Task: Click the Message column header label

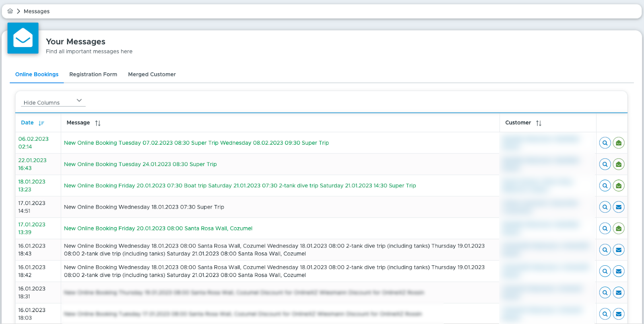Action: pyautogui.click(x=78, y=123)
